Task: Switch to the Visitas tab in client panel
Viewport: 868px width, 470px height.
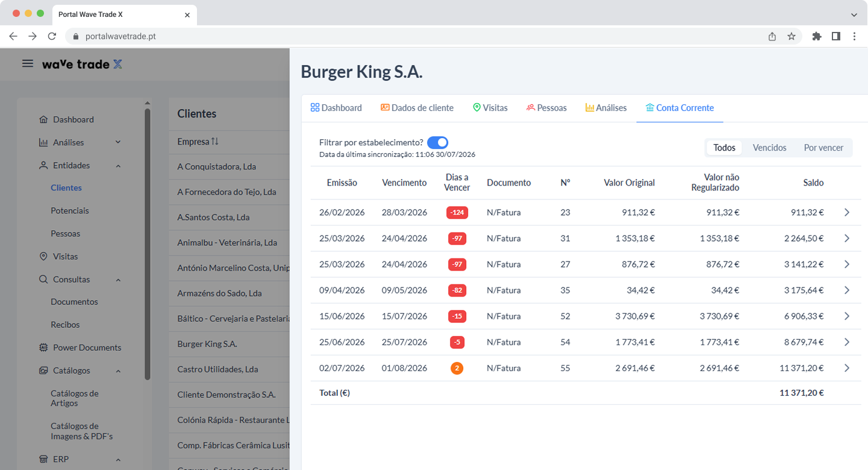Action: pos(490,108)
